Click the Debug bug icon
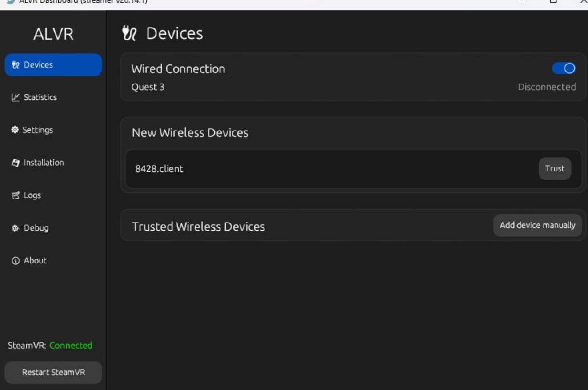The image size is (588, 390). [16, 228]
